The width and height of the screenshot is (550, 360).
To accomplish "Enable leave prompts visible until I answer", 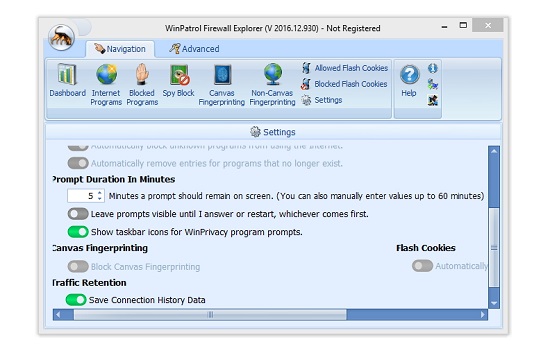I will point(78,214).
